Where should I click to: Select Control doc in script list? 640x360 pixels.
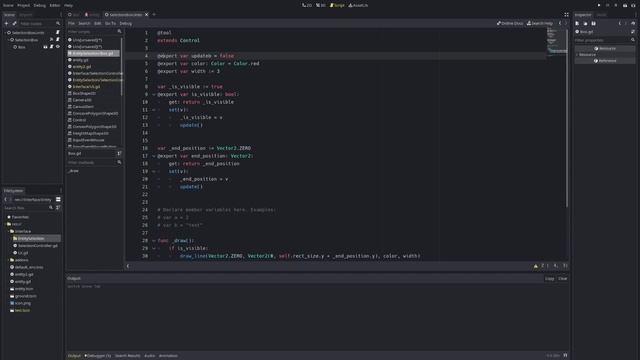(79, 120)
